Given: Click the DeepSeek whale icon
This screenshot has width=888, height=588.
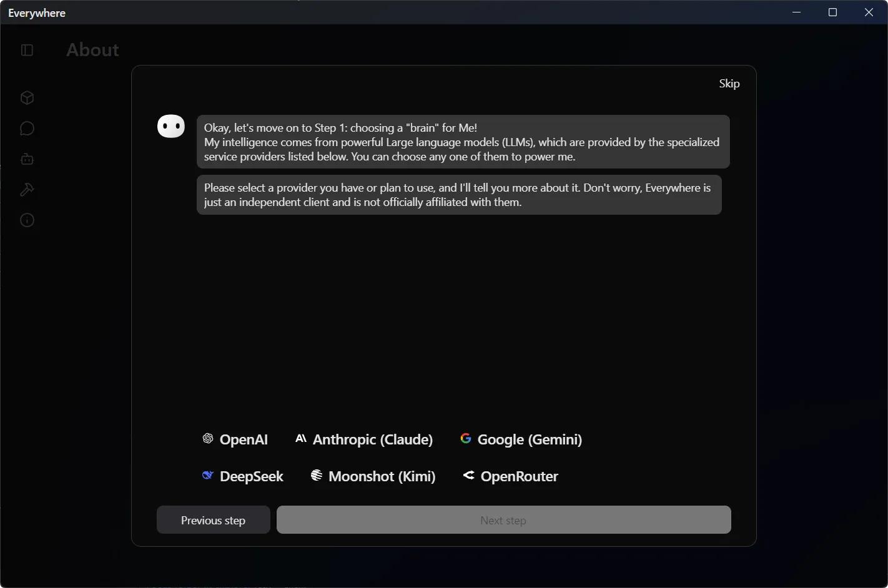Looking at the screenshot, I should pyautogui.click(x=207, y=475).
